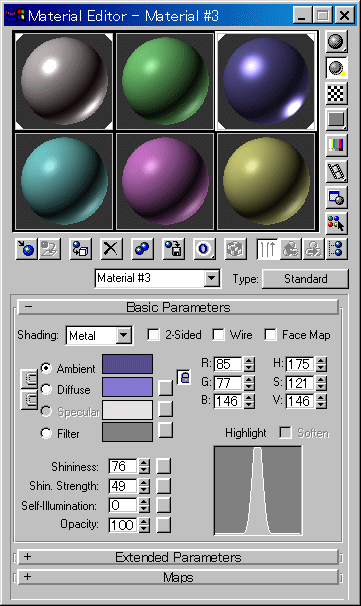Enable the Wire checkbox
Image resolution: width=361 pixels, height=606 pixels.
[x=218, y=334]
